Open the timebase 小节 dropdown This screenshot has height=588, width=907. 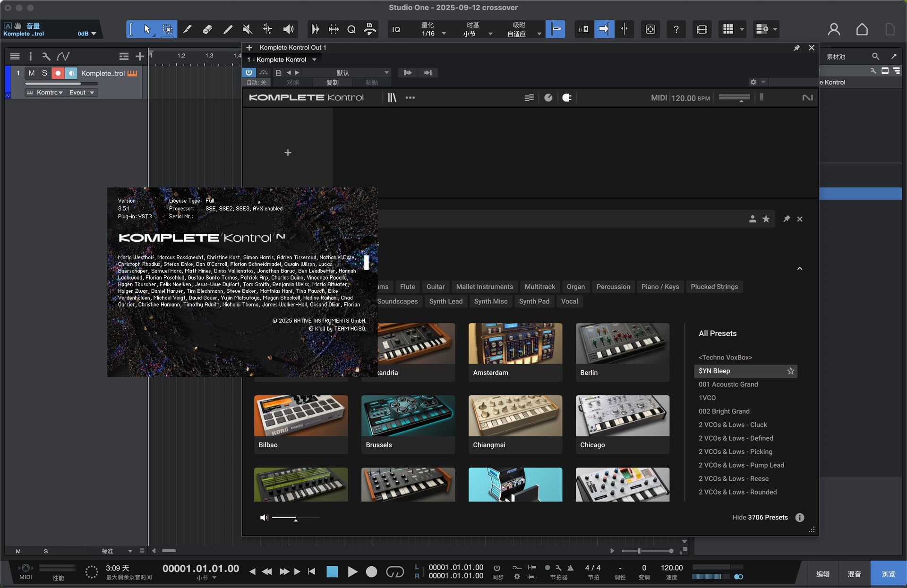[x=478, y=34]
